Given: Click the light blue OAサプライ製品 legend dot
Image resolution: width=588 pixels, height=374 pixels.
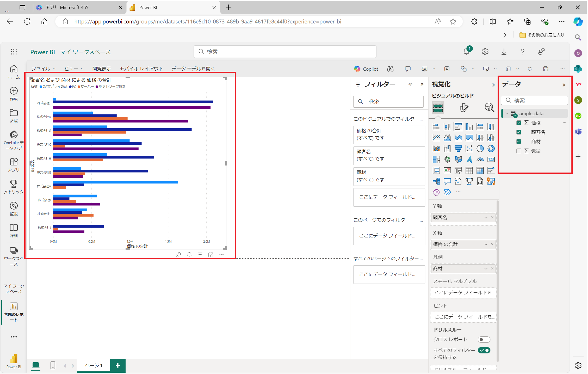Looking at the screenshot, I should coord(41,87).
